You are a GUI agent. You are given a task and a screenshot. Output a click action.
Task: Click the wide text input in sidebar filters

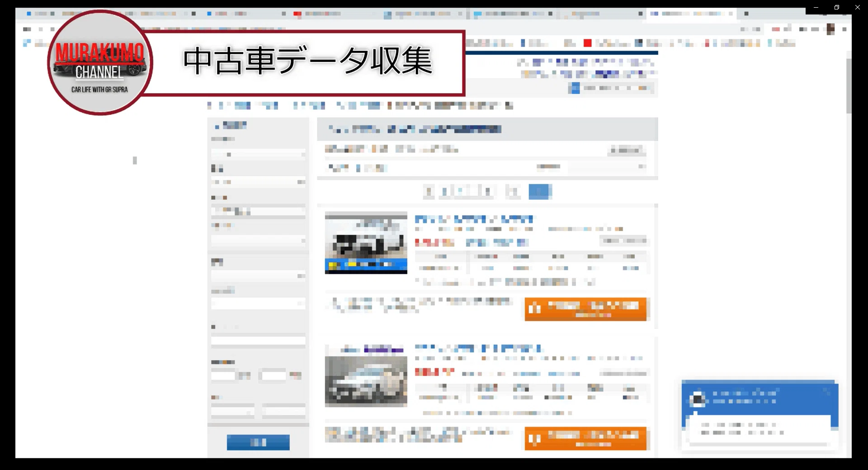point(258,341)
